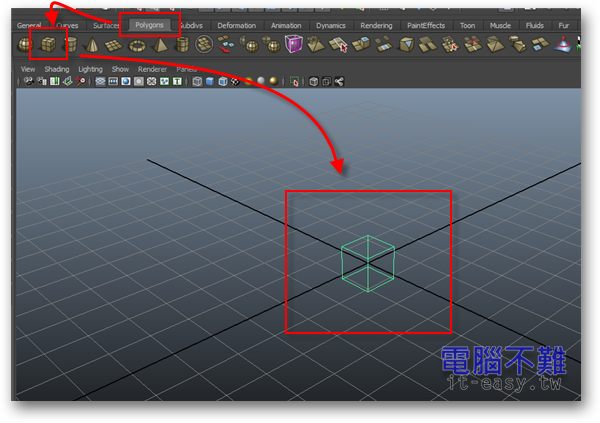The image size is (600, 423).
Task: Click the polygon sphere shelf icon
Action: 23,44
